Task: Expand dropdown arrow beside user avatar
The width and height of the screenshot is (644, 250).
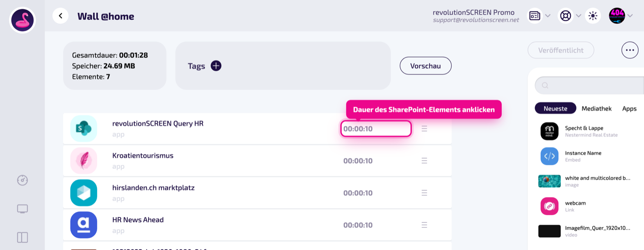Action: 630,16
